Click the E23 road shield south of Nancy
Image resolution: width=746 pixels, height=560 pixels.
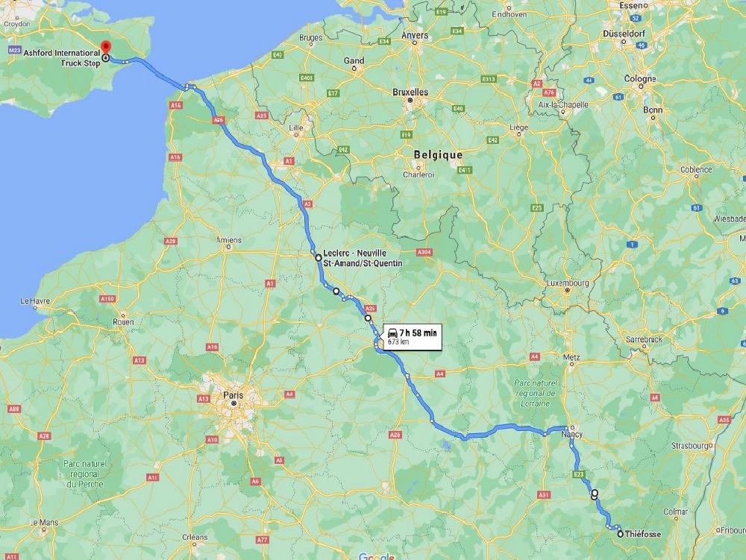[x=579, y=474]
